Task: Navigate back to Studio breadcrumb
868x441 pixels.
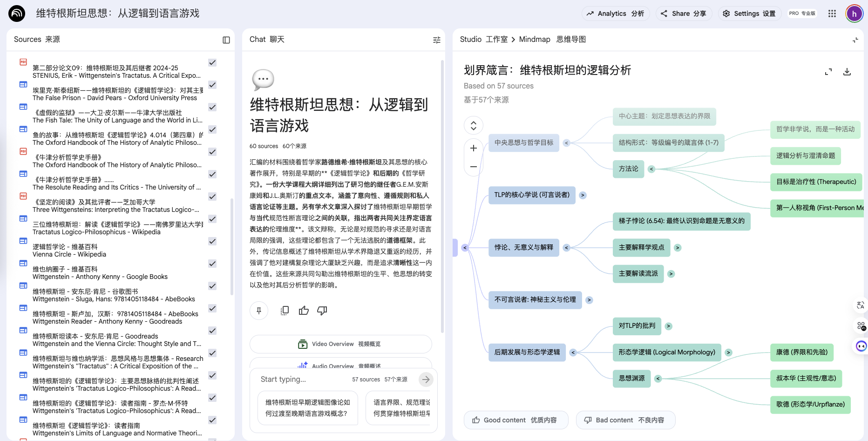Action: click(x=483, y=40)
